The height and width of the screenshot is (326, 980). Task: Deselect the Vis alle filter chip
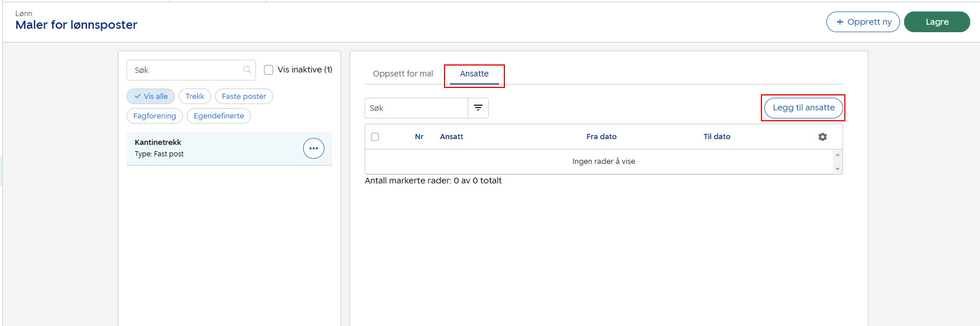(x=151, y=97)
